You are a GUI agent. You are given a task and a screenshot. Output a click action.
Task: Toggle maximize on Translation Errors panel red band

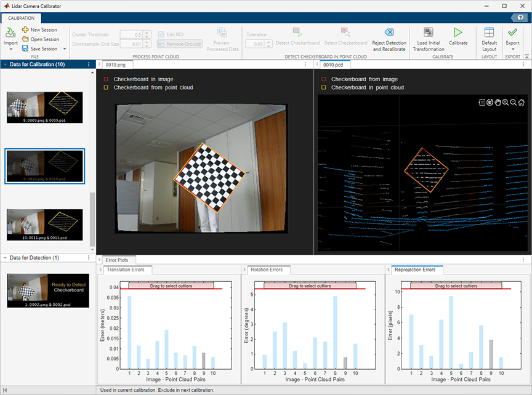click(x=170, y=285)
